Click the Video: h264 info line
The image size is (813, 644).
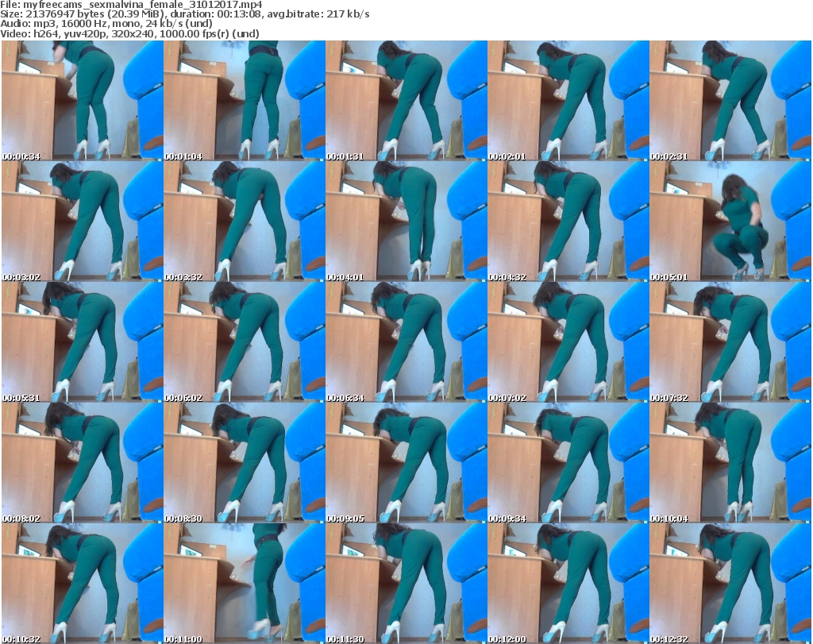(x=129, y=33)
